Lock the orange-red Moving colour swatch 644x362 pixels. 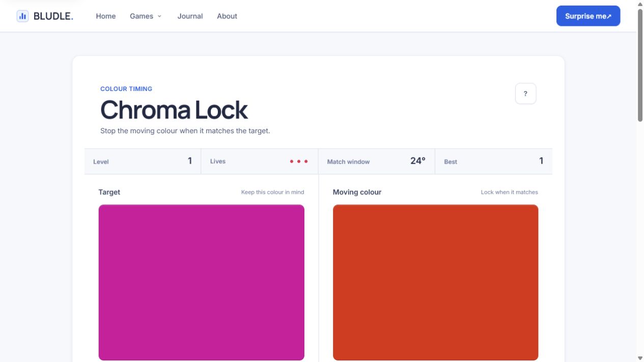click(435, 282)
